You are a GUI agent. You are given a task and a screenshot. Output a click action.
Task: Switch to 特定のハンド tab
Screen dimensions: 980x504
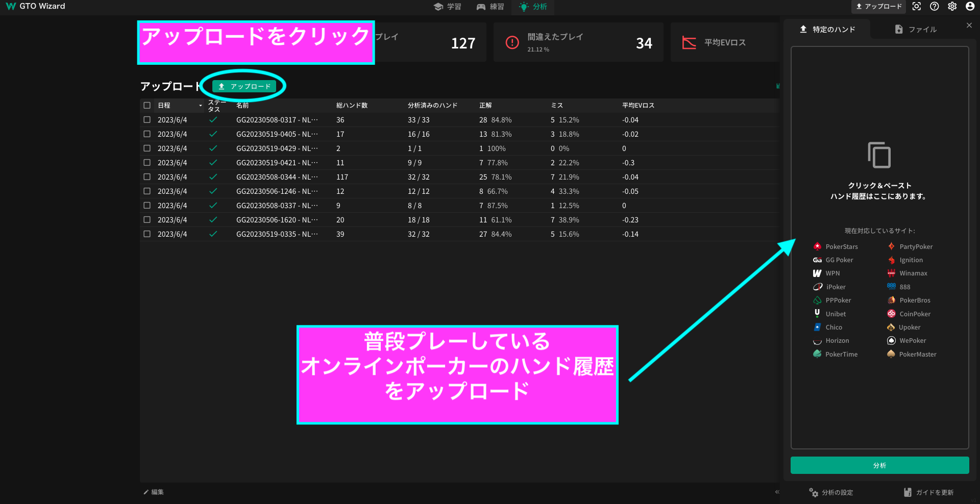point(827,29)
